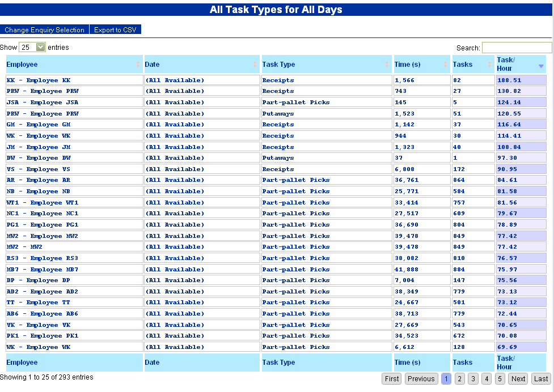Click Change Enquiry Selection button
The width and height of the screenshot is (554, 392).
[x=45, y=29]
